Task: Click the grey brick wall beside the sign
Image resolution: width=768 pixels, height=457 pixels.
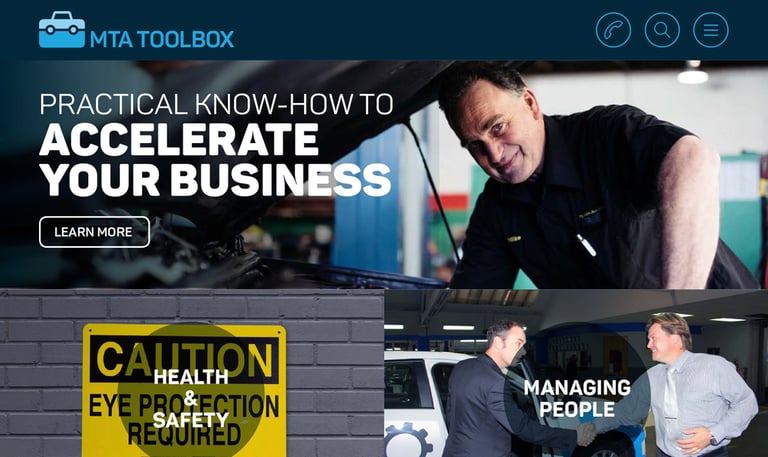Action: coord(335,372)
